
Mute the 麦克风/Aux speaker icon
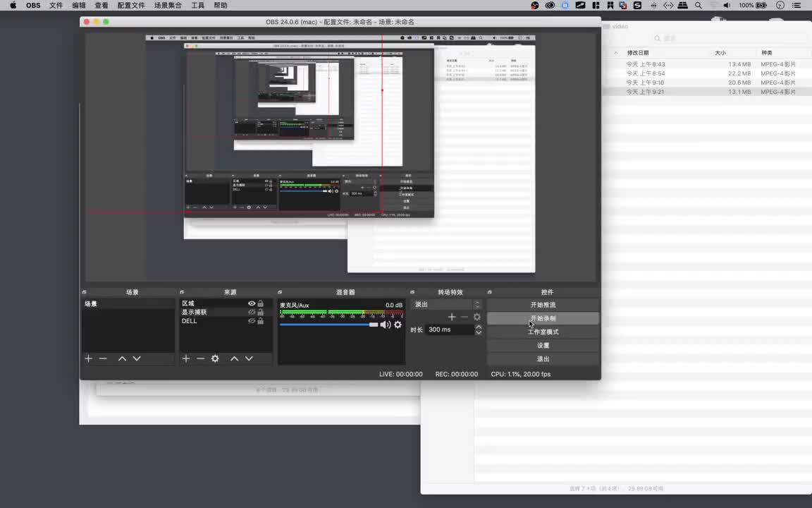click(x=386, y=325)
